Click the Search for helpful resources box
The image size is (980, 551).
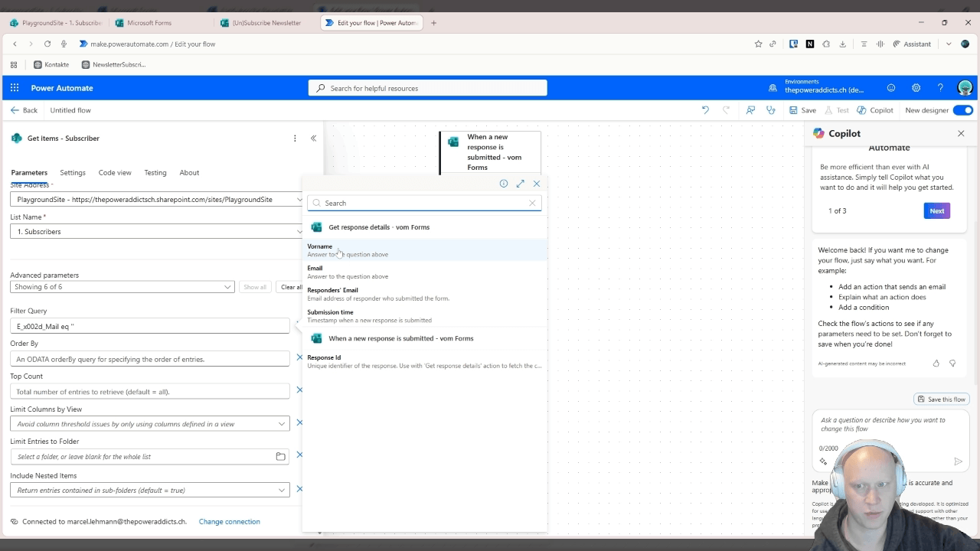click(x=427, y=88)
